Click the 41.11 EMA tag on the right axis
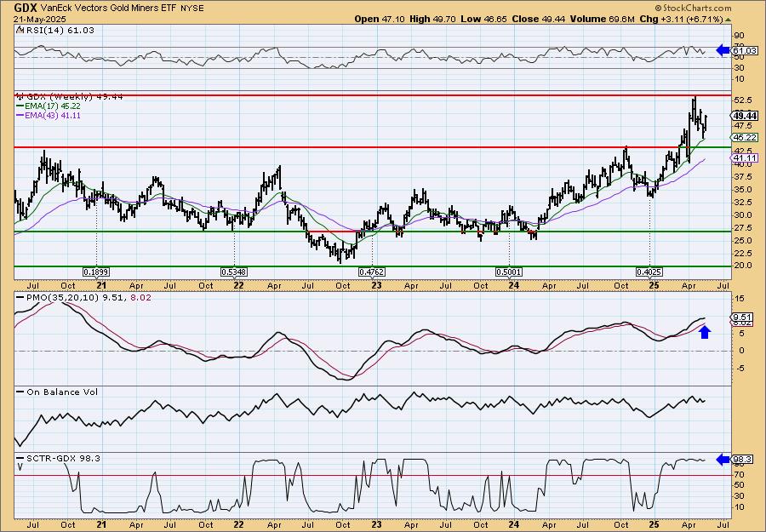Viewport: 766px width, 532px height. 745,157
